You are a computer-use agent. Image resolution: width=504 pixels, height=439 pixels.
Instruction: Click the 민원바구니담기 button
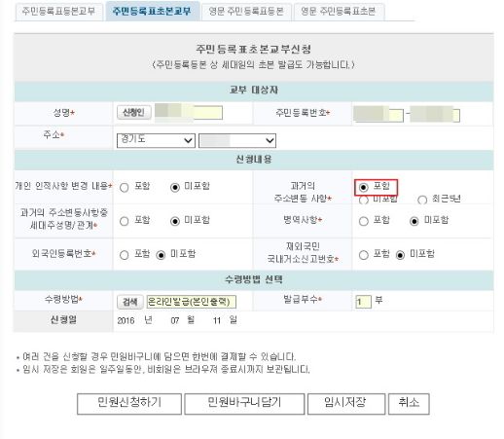[244, 404]
